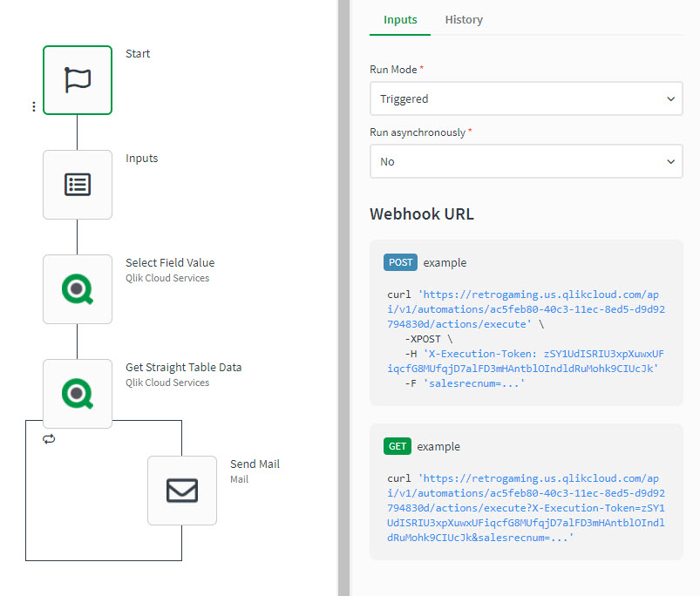Viewport: 700px width, 596px height.
Task: Click the Send Mail block label
Action: point(255,464)
